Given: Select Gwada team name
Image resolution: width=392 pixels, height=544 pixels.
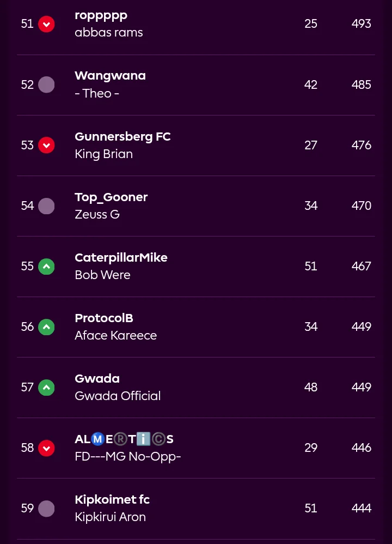Looking at the screenshot, I should click(x=97, y=378).
